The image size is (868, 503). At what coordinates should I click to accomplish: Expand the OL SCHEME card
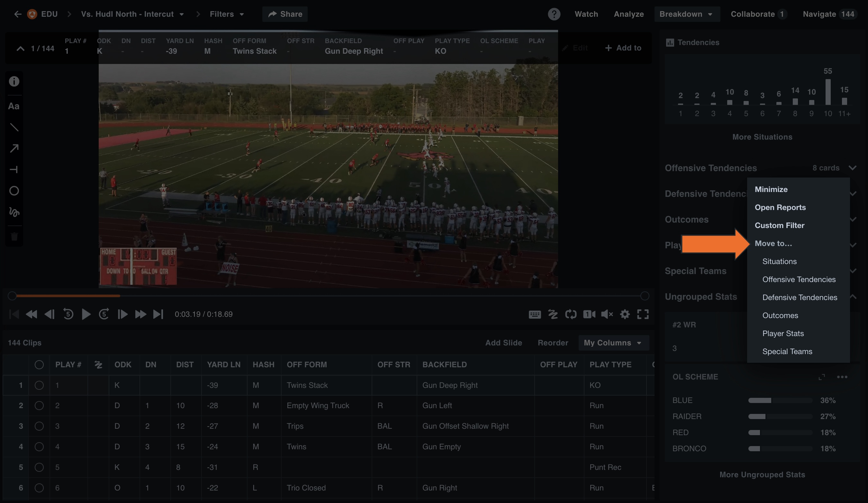(x=822, y=377)
